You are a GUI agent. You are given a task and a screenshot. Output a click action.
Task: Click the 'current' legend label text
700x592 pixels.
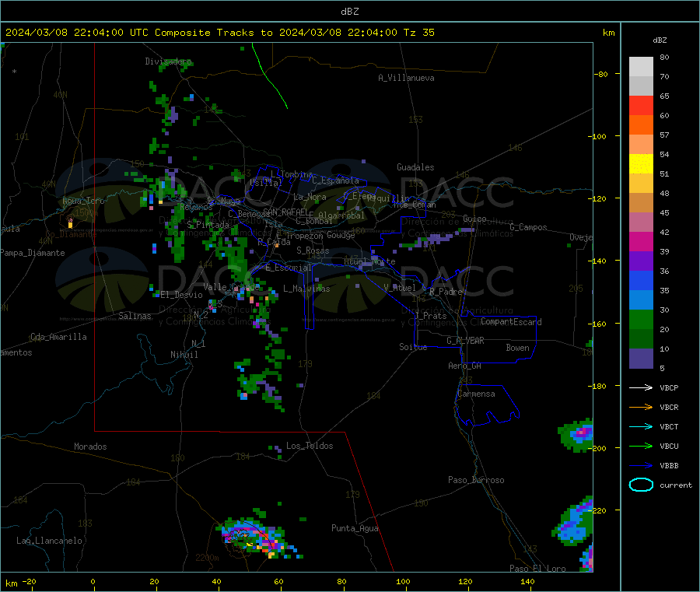(x=676, y=485)
